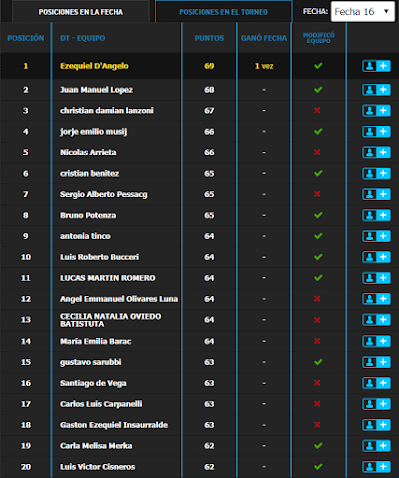Click the gustavo sarubbi team name

tap(91, 362)
